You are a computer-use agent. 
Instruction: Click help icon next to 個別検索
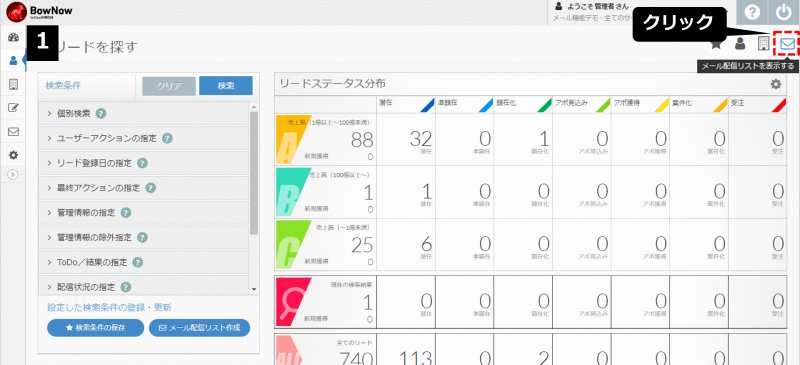pyautogui.click(x=101, y=114)
